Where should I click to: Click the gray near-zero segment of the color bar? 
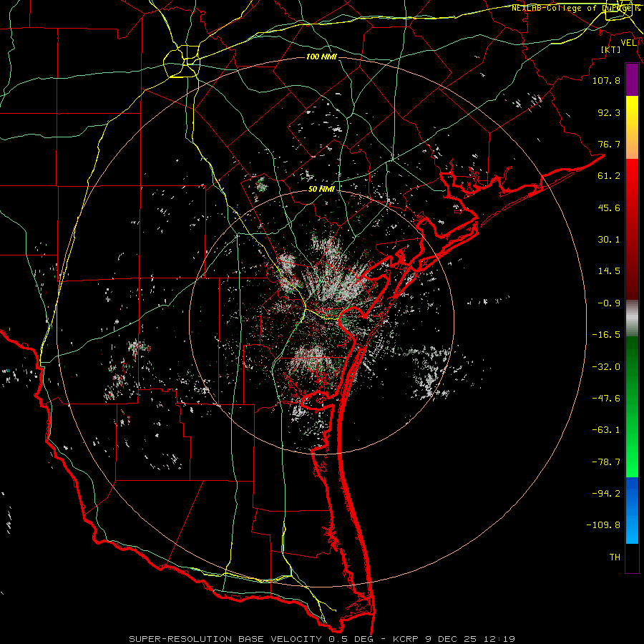pyautogui.click(x=632, y=318)
